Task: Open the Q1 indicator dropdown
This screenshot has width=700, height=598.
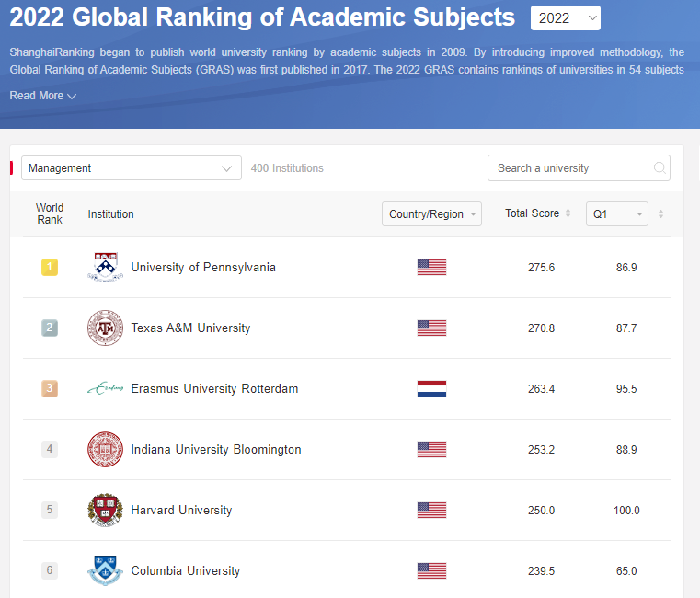Action: tap(616, 214)
